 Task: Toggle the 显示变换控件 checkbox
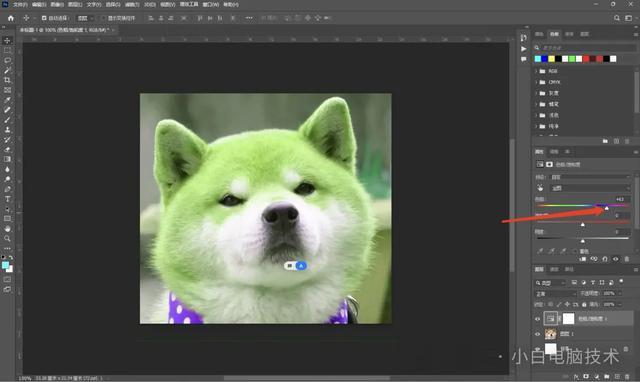coord(103,18)
